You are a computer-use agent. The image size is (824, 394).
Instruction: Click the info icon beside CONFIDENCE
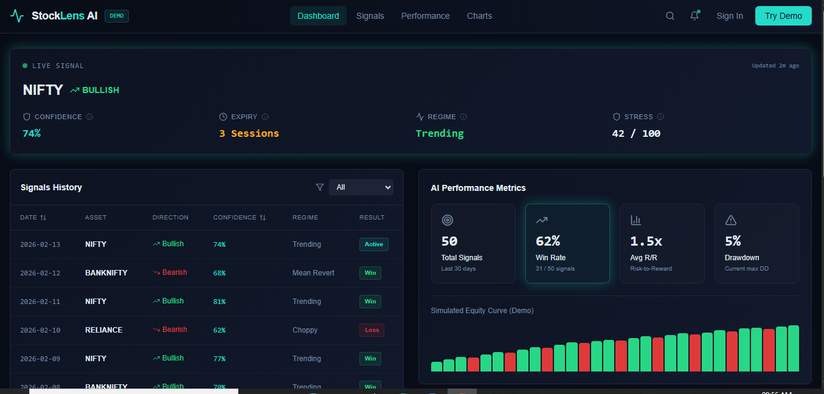pyautogui.click(x=89, y=117)
